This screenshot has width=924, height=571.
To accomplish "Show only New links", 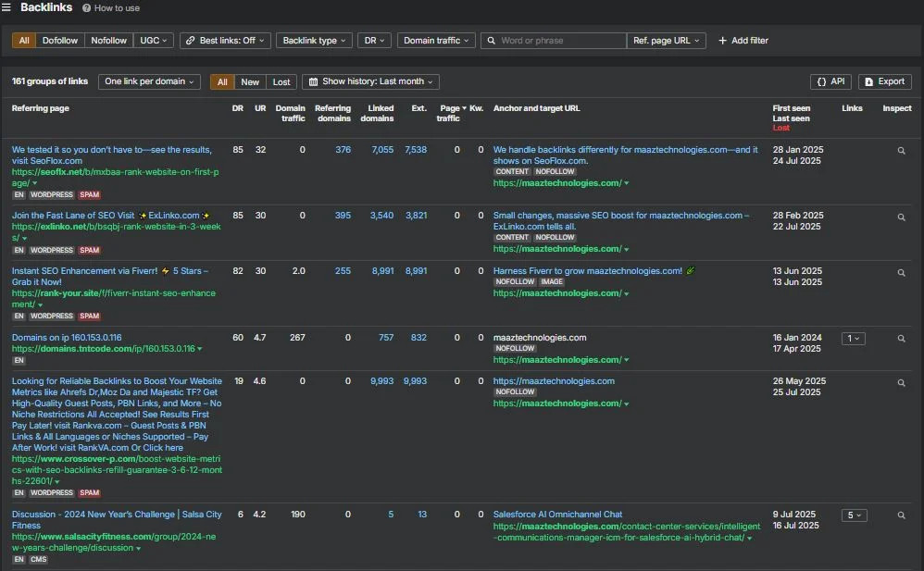I will 250,82.
